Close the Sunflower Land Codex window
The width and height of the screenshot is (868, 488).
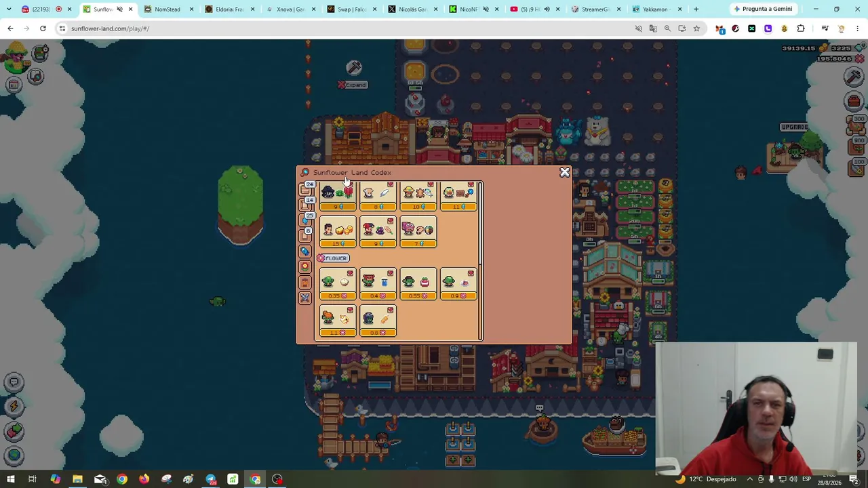point(564,172)
